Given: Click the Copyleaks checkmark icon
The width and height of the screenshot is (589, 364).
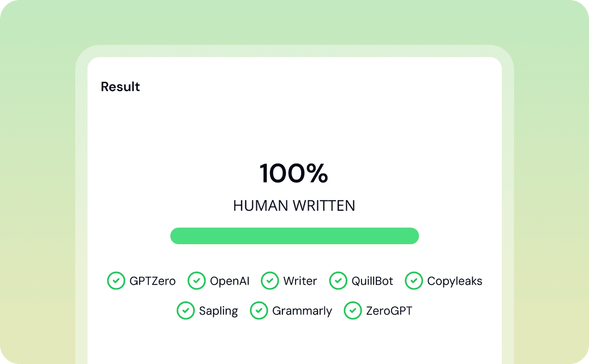Looking at the screenshot, I should (414, 281).
